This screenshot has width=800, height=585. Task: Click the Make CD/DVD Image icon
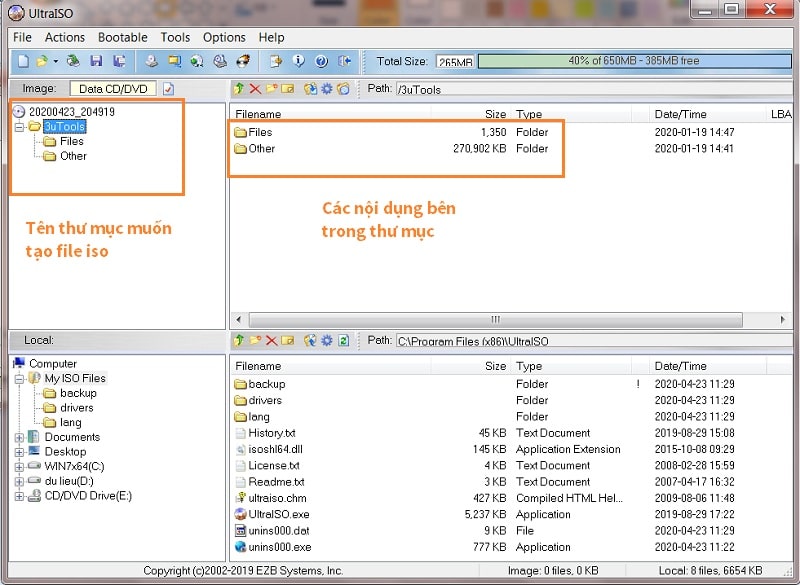151,61
